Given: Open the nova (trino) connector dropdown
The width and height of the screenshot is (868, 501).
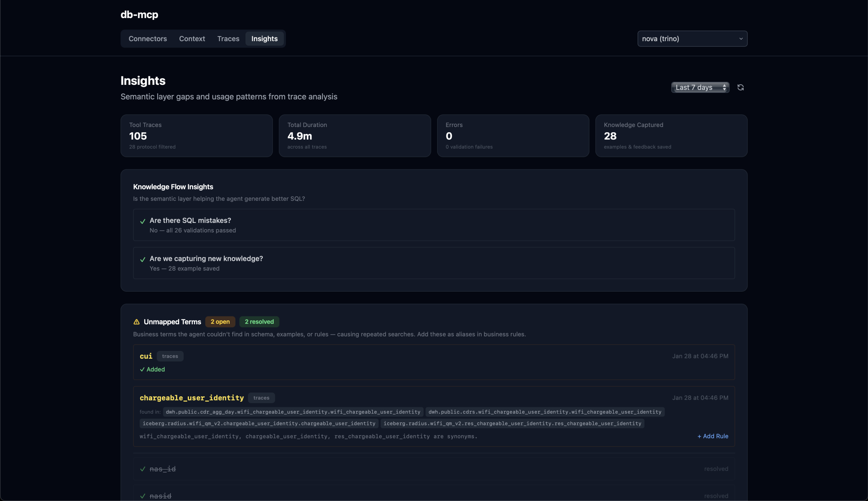Looking at the screenshot, I should pos(692,39).
